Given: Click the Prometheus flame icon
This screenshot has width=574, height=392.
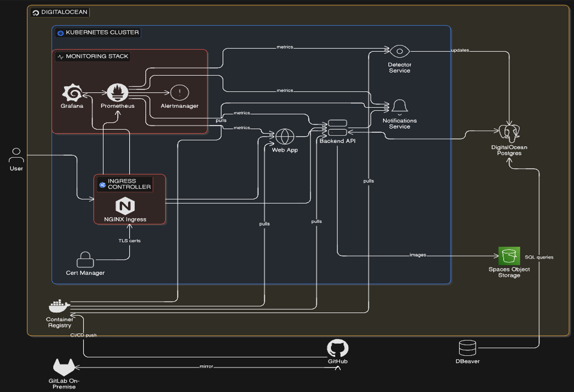Looking at the screenshot, I should click(x=118, y=92).
